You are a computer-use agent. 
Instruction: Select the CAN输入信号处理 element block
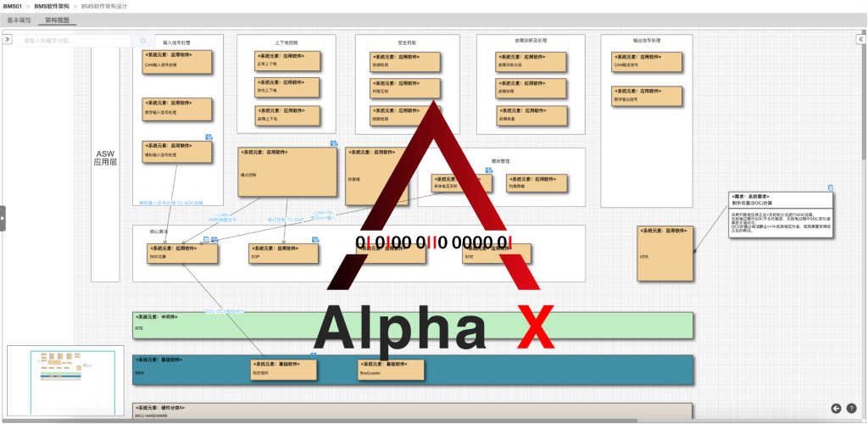177,60
